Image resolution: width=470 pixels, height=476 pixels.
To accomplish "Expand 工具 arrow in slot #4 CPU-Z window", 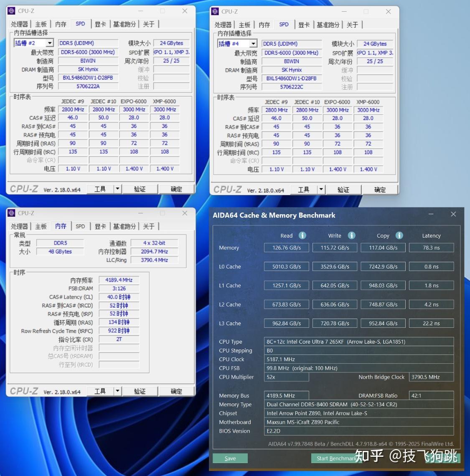I will pyautogui.click(x=321, y=190).
